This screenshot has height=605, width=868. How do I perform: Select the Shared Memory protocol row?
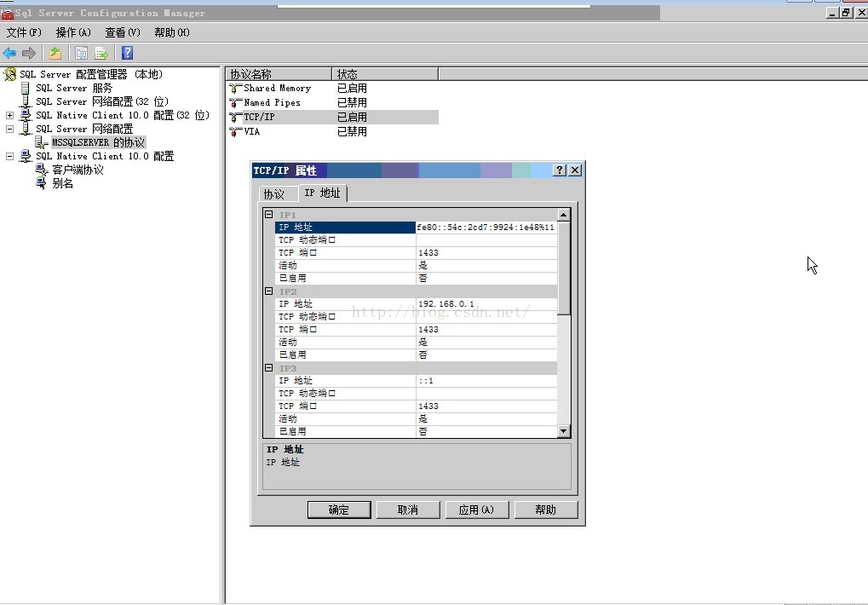[x=277, y=88]
